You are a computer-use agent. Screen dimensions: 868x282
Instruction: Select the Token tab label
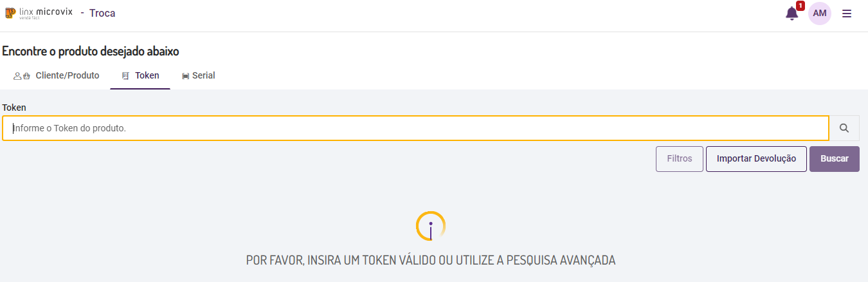click(147, 75)
